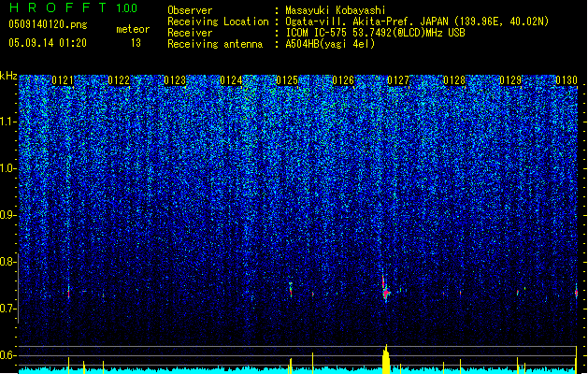Click the Observer field label
Viewport: 588px width, 374px height.
tap(190, 10)
